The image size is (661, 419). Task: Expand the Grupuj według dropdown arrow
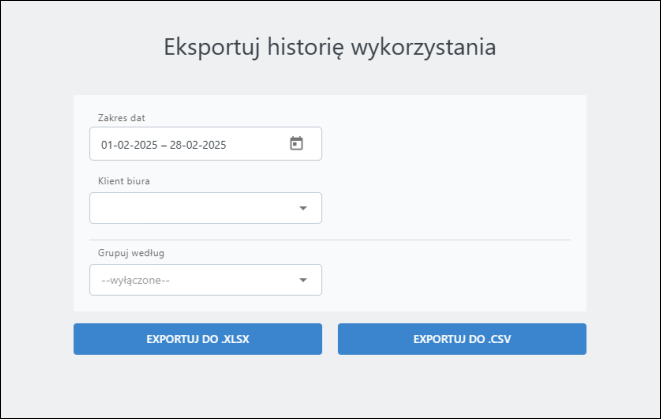point(303,280)
